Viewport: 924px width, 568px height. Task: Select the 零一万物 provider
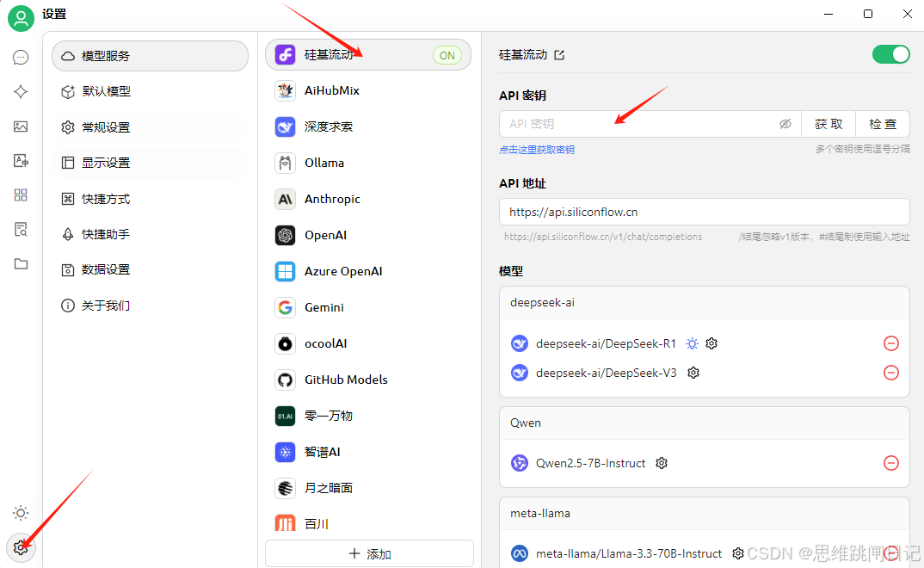368,416
